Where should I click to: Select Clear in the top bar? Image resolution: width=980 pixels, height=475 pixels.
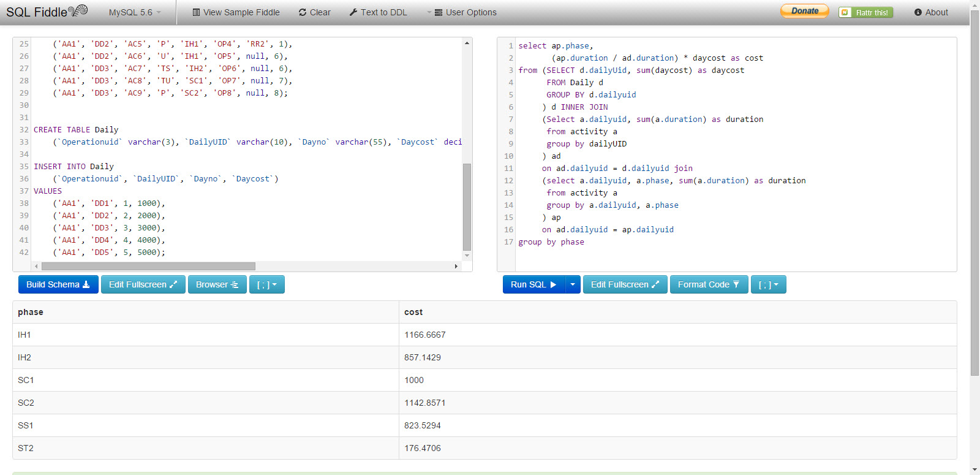pos(315,12)
